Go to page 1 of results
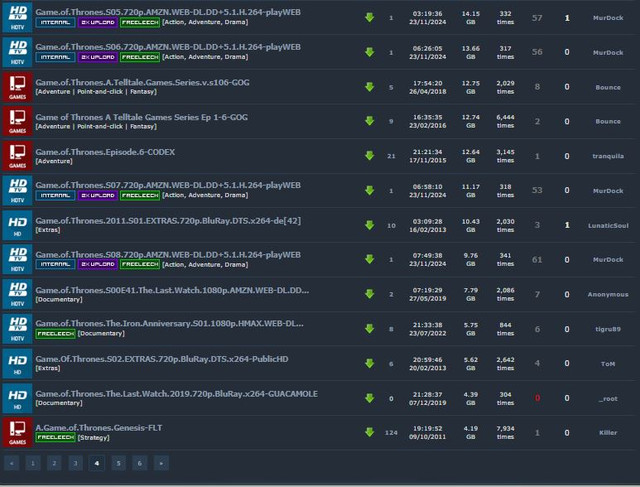The height and width of the screenshot is (487, 640). pos(33,463)
